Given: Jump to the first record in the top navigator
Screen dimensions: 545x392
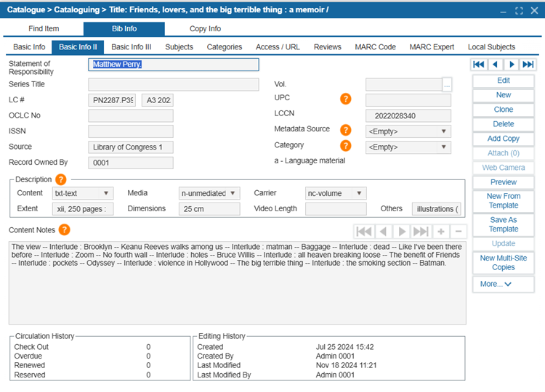Looking at the screenshot, I should (479, 64).
